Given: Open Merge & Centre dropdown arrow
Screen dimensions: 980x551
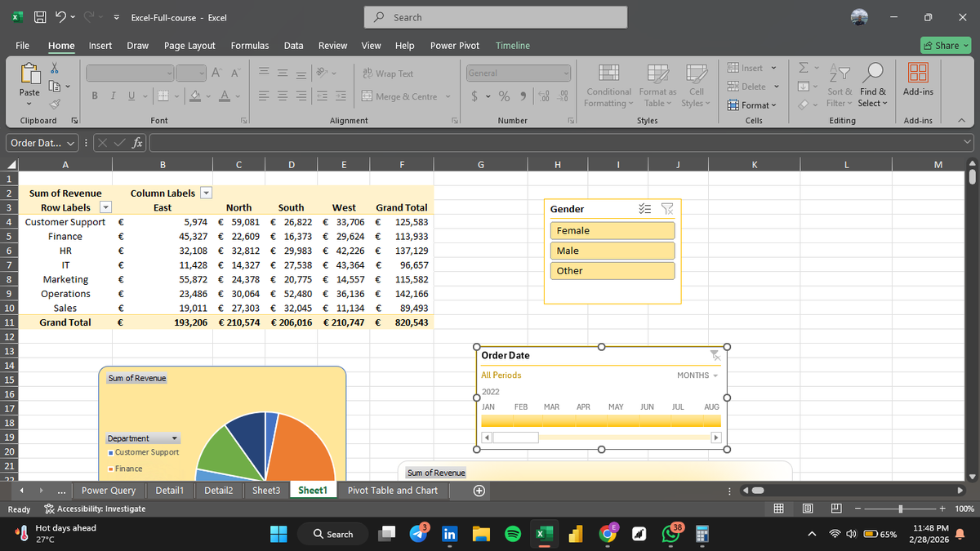Looking at the screenshot, I should pyautogui.click(x=448, y=96).
